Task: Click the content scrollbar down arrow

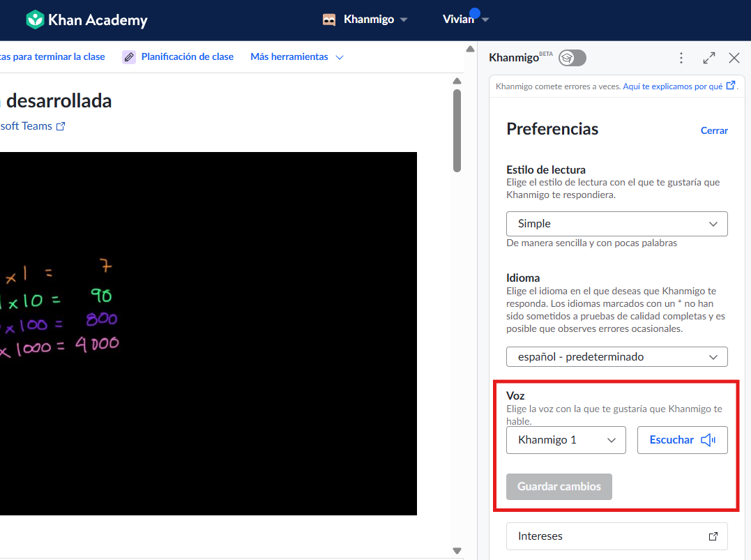Action: 457,551
